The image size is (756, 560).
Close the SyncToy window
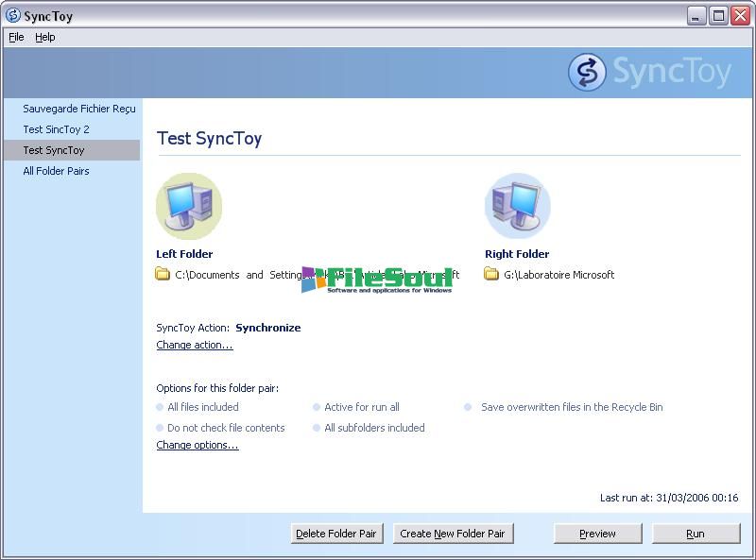[x=741, y=16]
